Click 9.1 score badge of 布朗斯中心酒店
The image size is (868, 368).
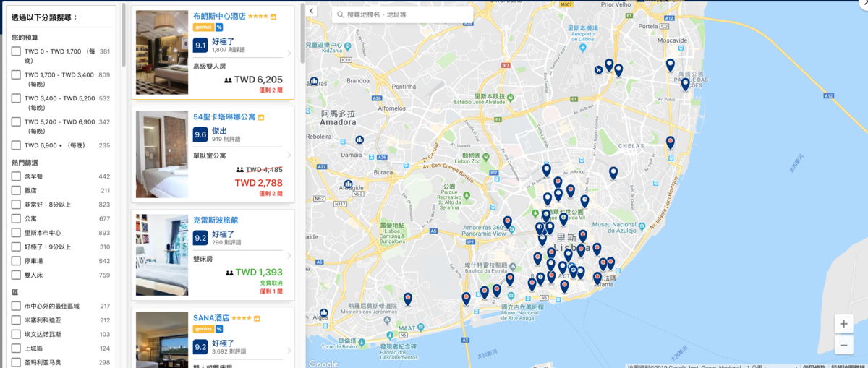click(200, 45)
